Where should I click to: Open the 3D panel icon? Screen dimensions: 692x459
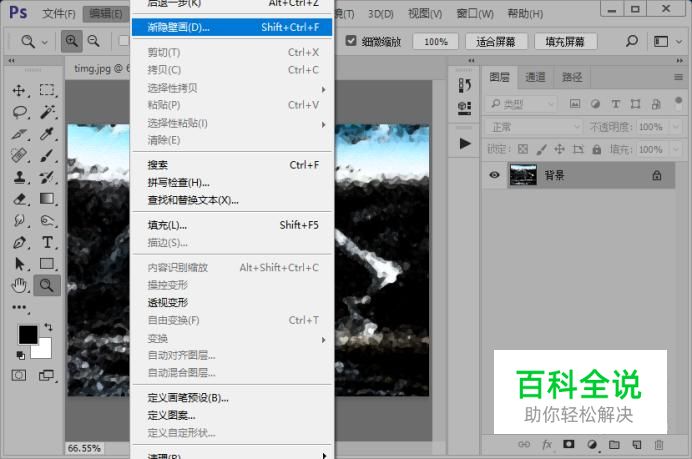(464, 107)
